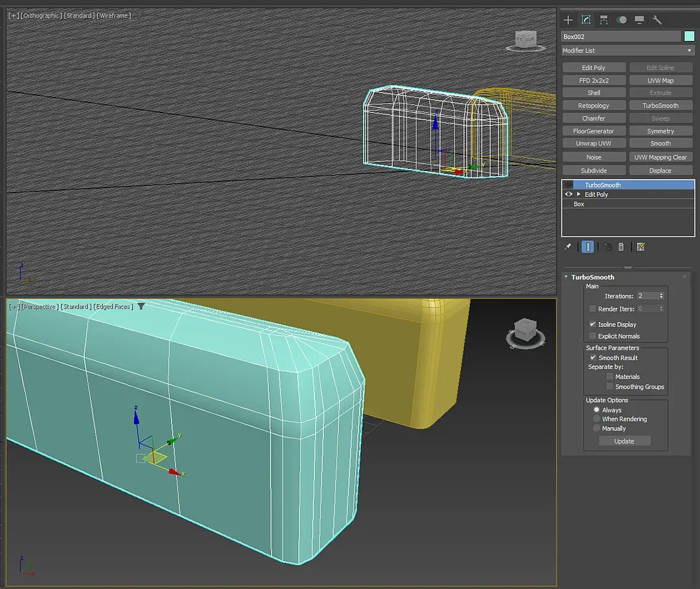Open Configure Modifier Sets icon
Screen dimensions: 700x589
(640, 247)
